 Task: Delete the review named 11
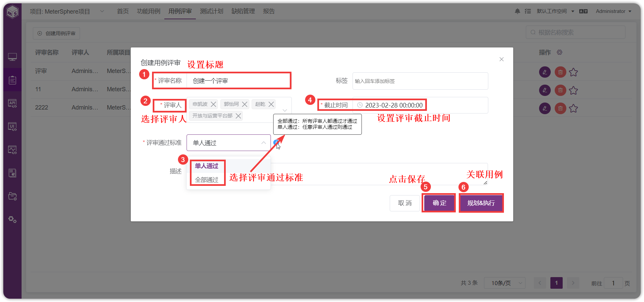[x=560, y=90]
